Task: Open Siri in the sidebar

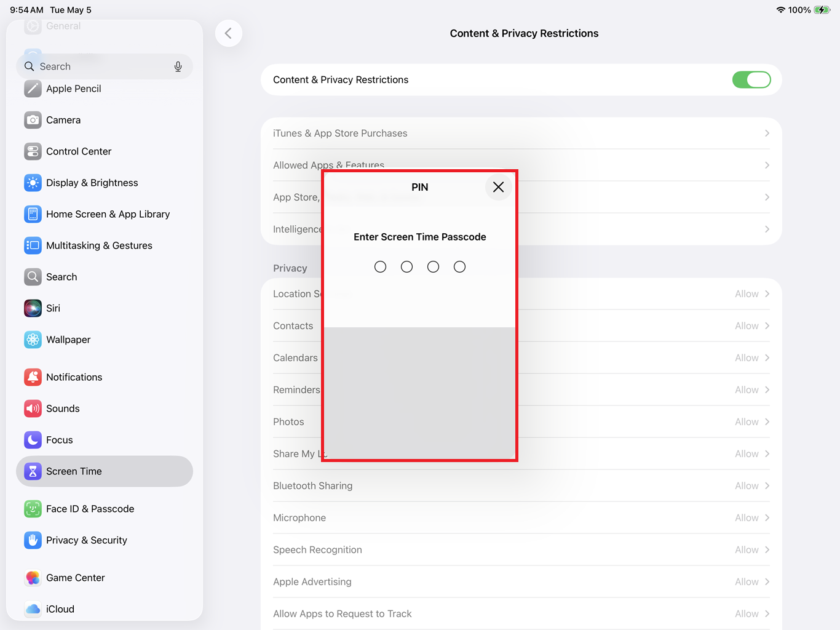Action: tap(105, 308)
